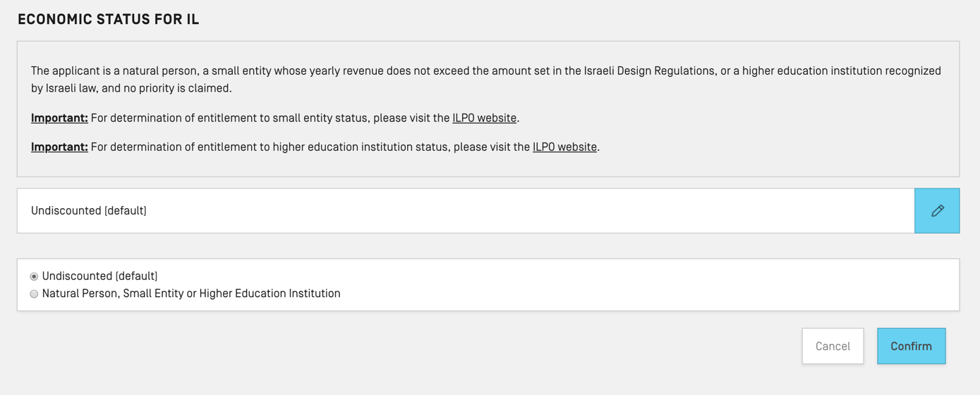The height and width of the screenshot is (395, 980).
Task: Click the Important label on the small entity line
Action: pos(59,118)
